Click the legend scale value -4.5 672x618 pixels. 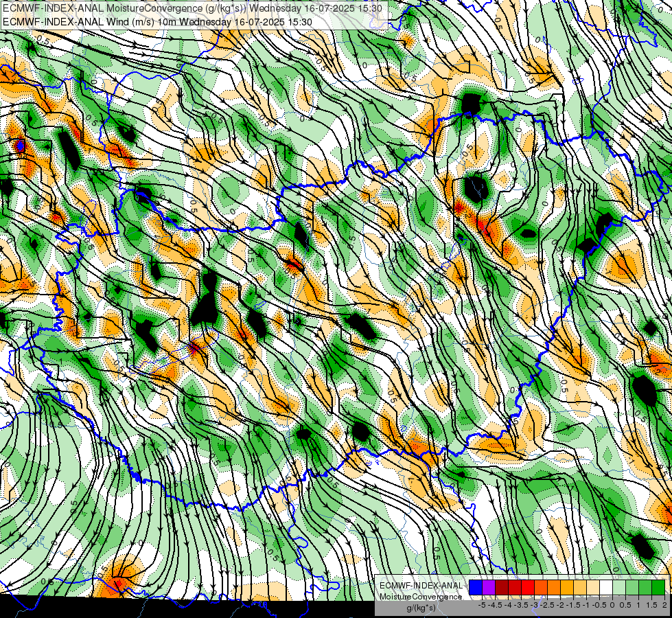coord(495,605)
